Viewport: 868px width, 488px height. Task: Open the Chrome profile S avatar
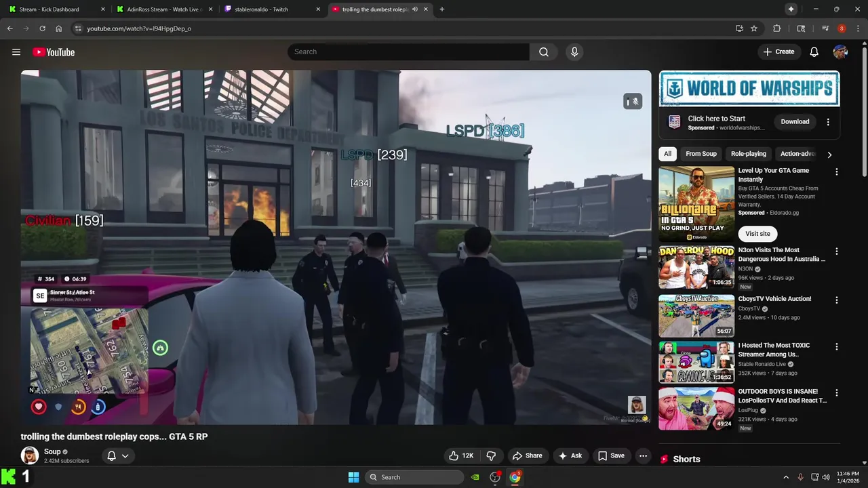coord(842,28)
